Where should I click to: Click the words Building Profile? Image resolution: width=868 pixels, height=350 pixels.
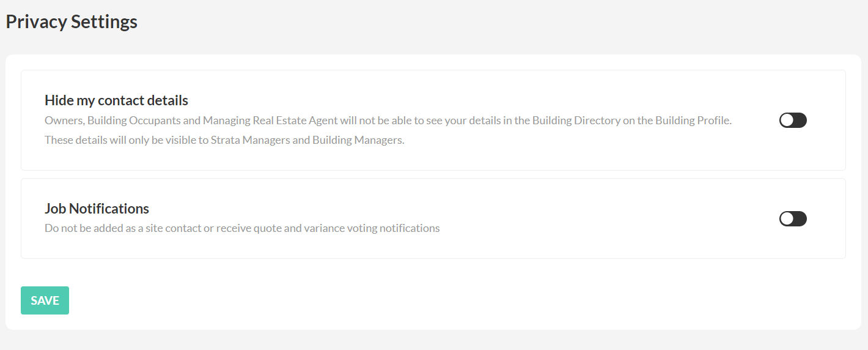(x=693, y=121)
